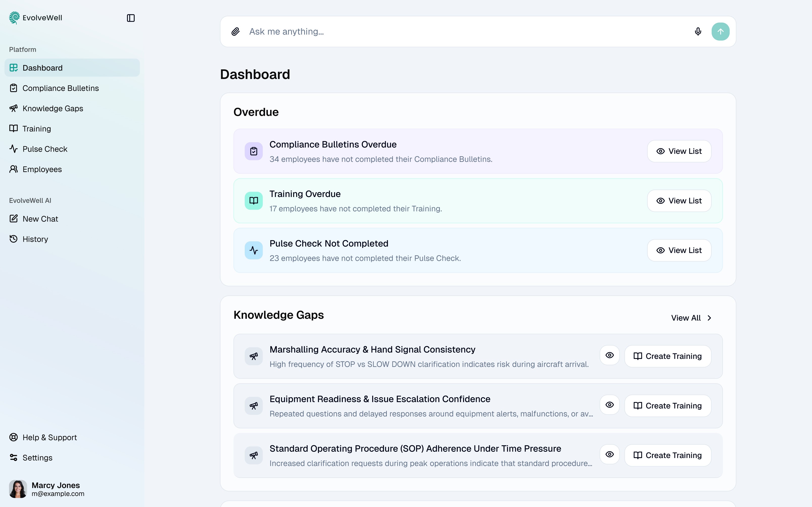Show details eye for Equipment Readiness gap
812x507 pixels.
click(x=610, y=405)
